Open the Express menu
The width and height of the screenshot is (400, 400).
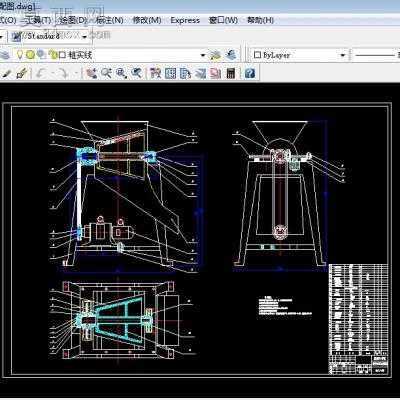pos(185,21)
